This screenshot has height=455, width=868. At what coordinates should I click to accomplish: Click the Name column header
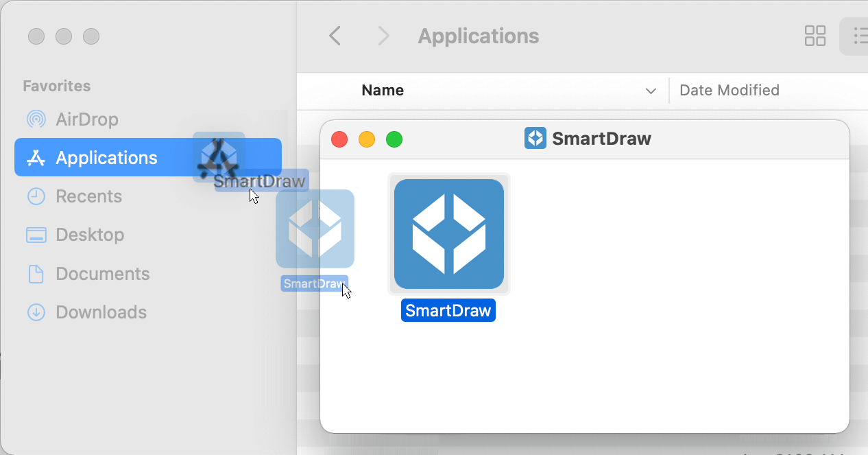click(x=382, y=90)
